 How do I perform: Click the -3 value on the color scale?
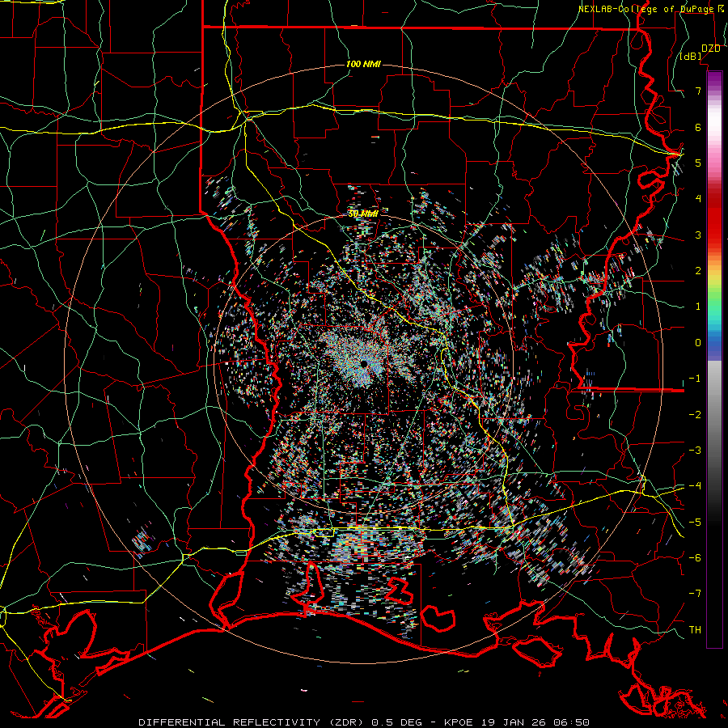coord(695,451)
